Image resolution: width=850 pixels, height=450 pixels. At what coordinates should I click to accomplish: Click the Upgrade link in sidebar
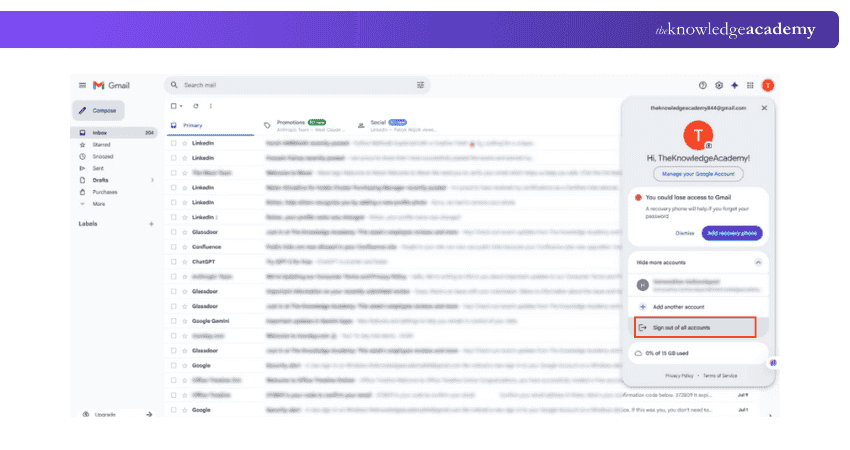[105, 414]
